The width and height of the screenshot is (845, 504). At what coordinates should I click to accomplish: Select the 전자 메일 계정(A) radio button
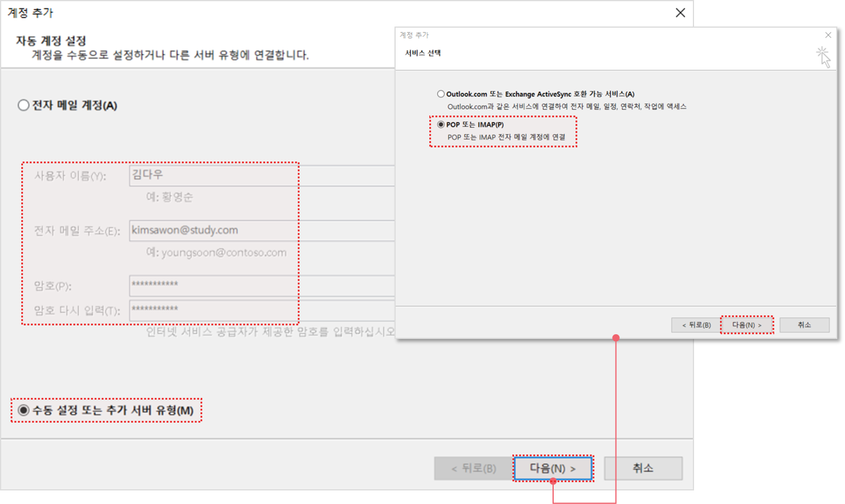24,106
